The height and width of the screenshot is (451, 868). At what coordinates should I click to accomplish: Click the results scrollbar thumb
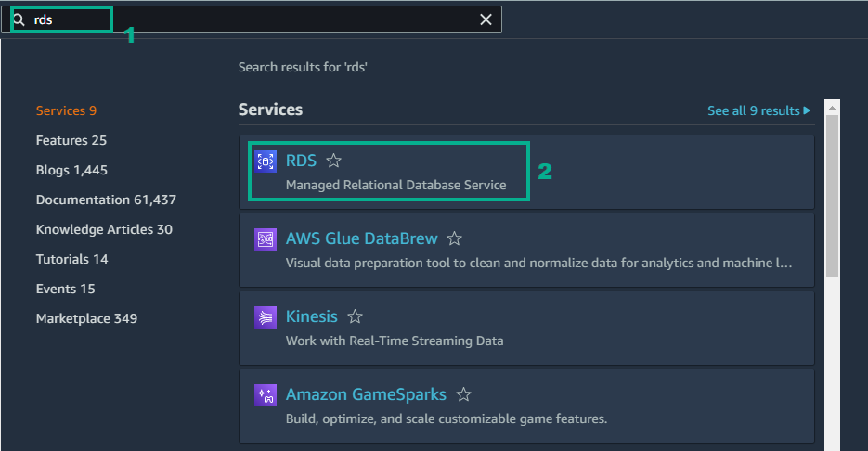(832, 197)
